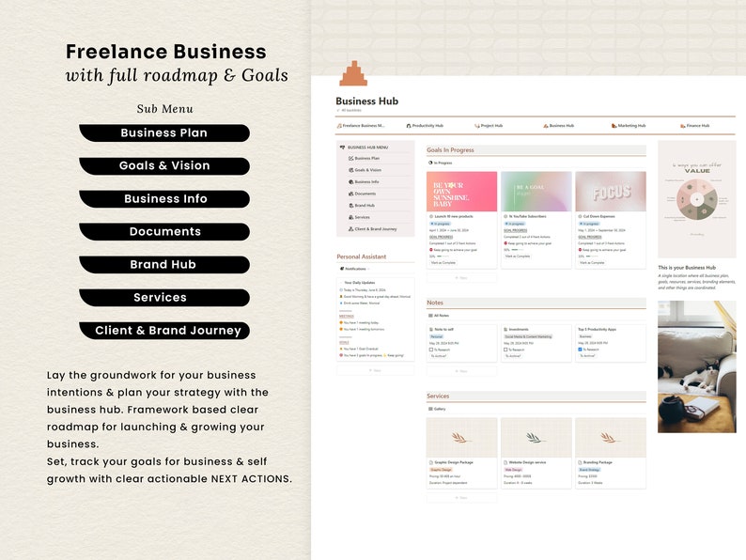Open the Productivity Hub tab

click(x=425, y=126)
